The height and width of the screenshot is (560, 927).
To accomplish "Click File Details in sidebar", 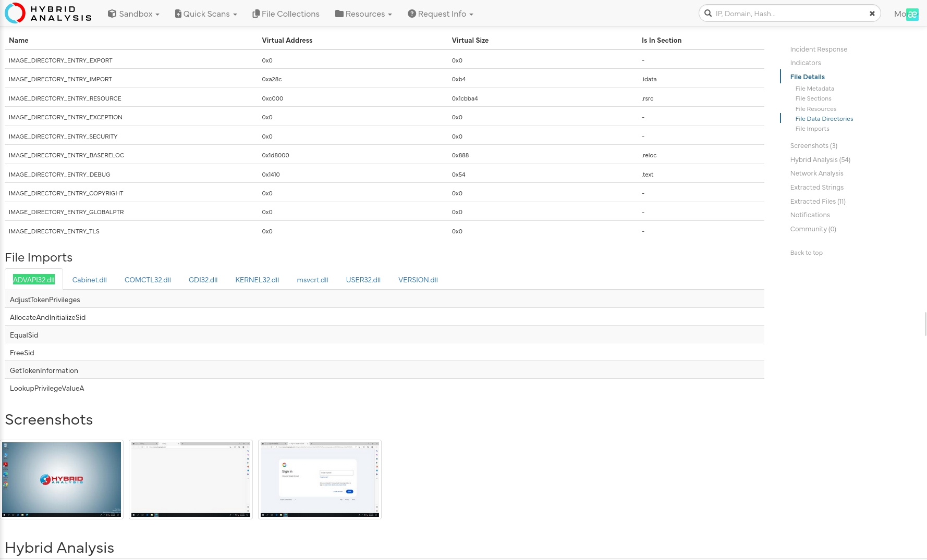I will pos(807,77).
